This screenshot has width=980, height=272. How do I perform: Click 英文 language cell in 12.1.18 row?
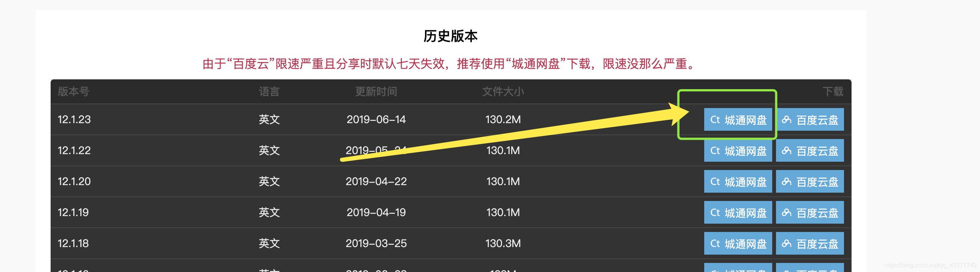(269, 243)
